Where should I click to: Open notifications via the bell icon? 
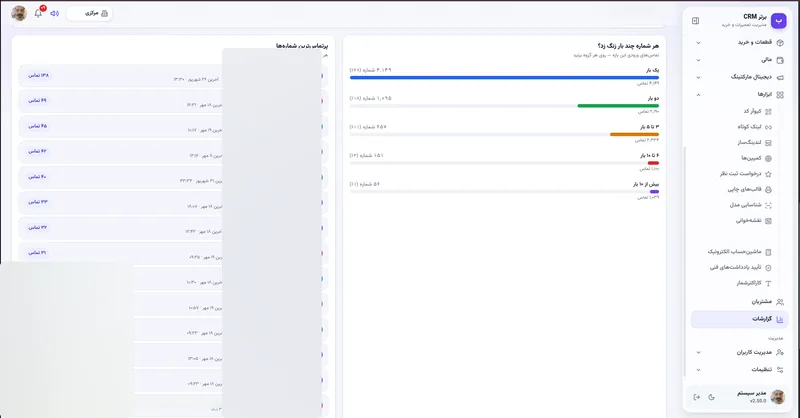[38, 13]
